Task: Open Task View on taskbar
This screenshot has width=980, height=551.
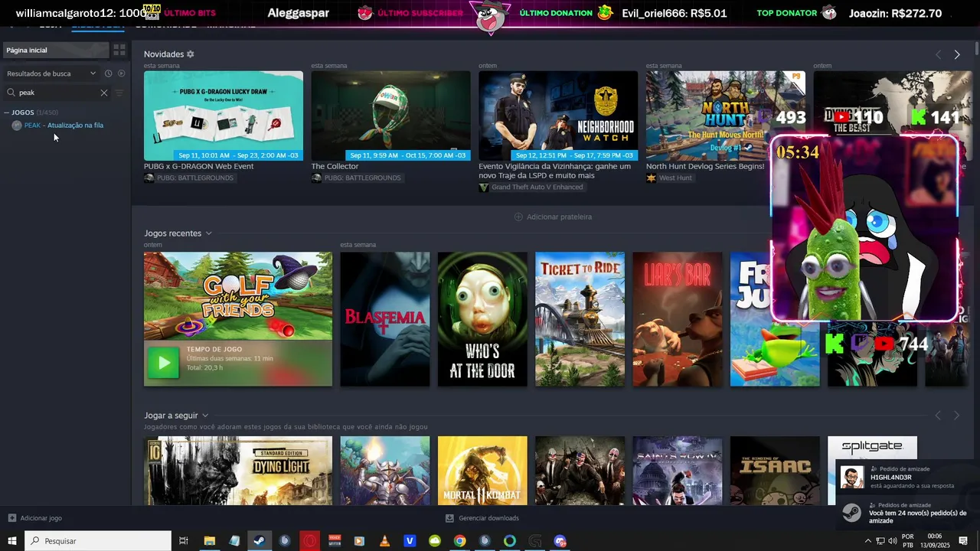Action: coord(184,541)
